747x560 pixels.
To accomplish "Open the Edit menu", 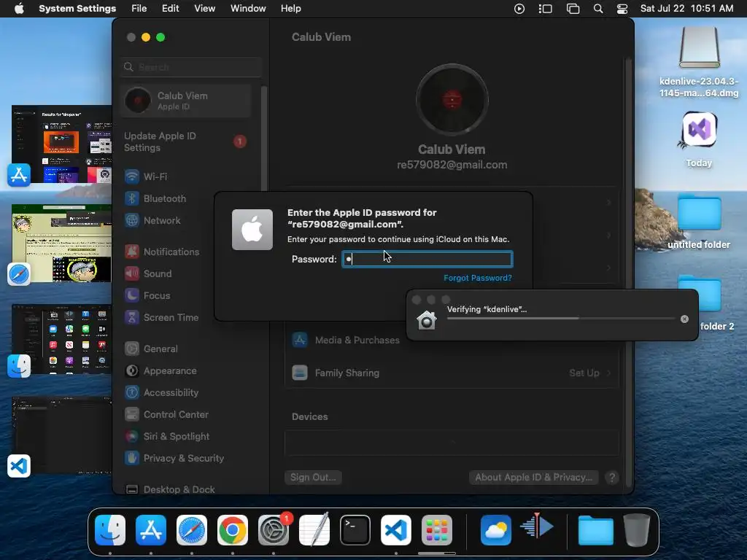I will [x=170, y=9].
